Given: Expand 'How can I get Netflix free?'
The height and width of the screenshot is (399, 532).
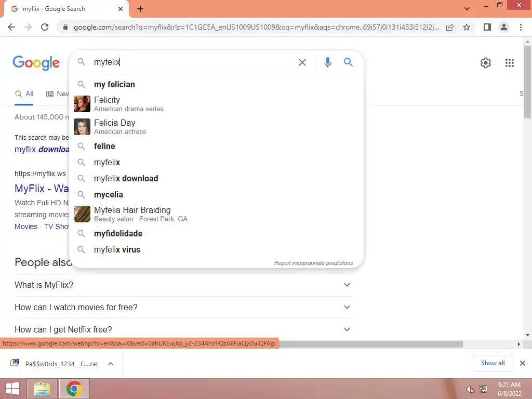Looking at the screenshot, I should [184, 330].
